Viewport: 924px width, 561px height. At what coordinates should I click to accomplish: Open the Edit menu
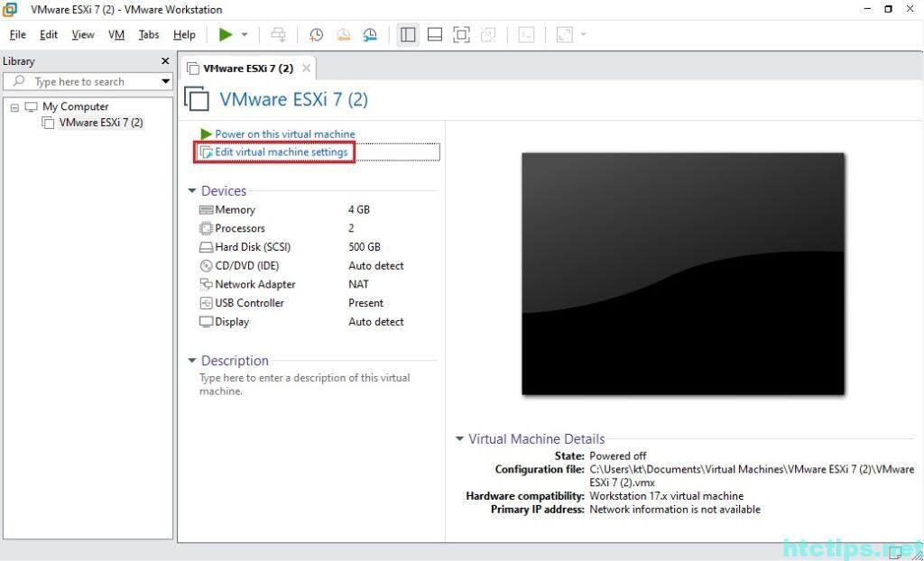[x=49, y=35]
